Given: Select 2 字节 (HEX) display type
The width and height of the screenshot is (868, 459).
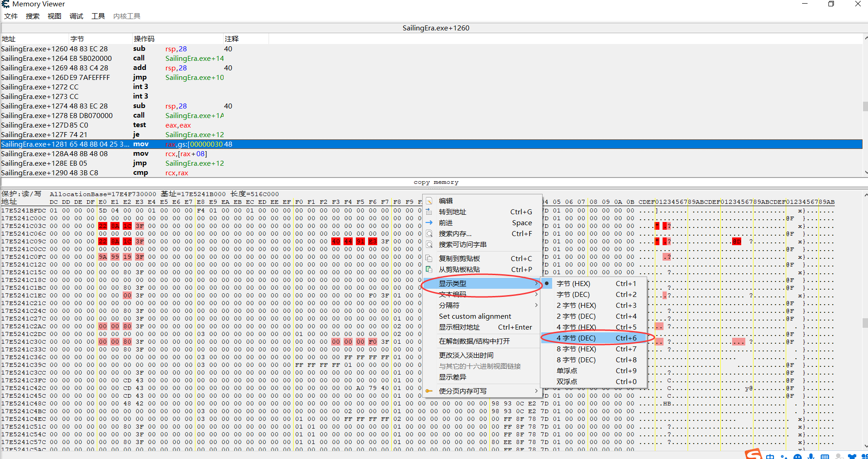Looking at the screenshot, I should pyautogui.click(x=594, y=305).
